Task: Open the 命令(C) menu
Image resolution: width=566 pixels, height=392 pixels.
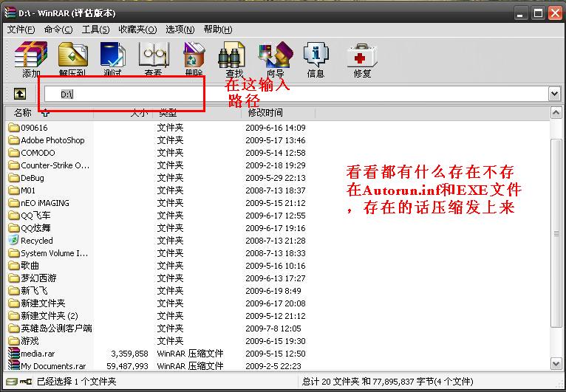Action: pos(58,30)
